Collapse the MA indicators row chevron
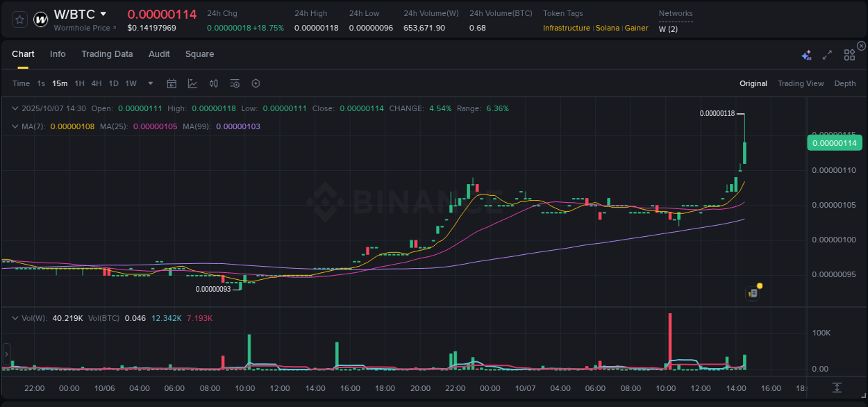This screenshot has height=407, width=868. coord(15,126)
